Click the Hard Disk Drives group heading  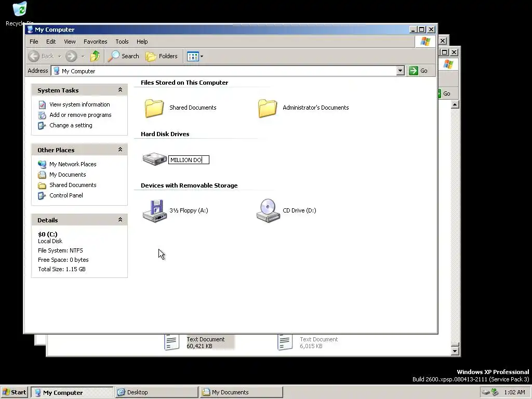[x=165, y=134]
